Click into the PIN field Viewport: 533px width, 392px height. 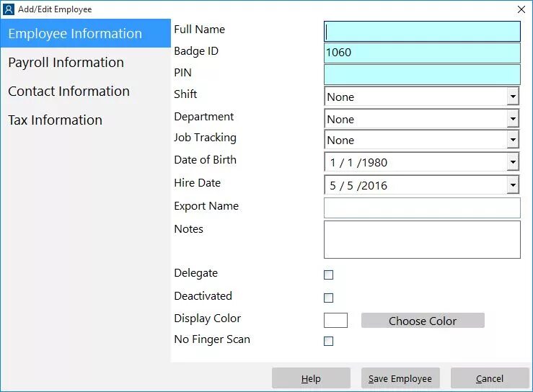(x=422, y=74)
